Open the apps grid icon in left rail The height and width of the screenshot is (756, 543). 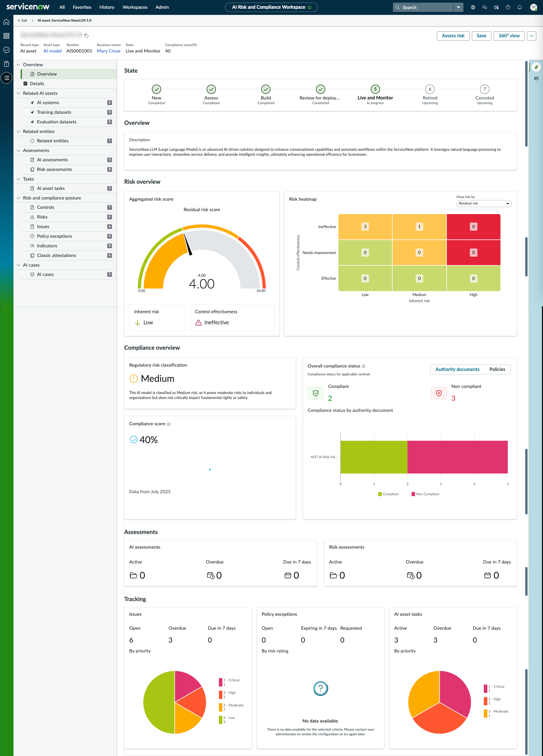[6, 36]
